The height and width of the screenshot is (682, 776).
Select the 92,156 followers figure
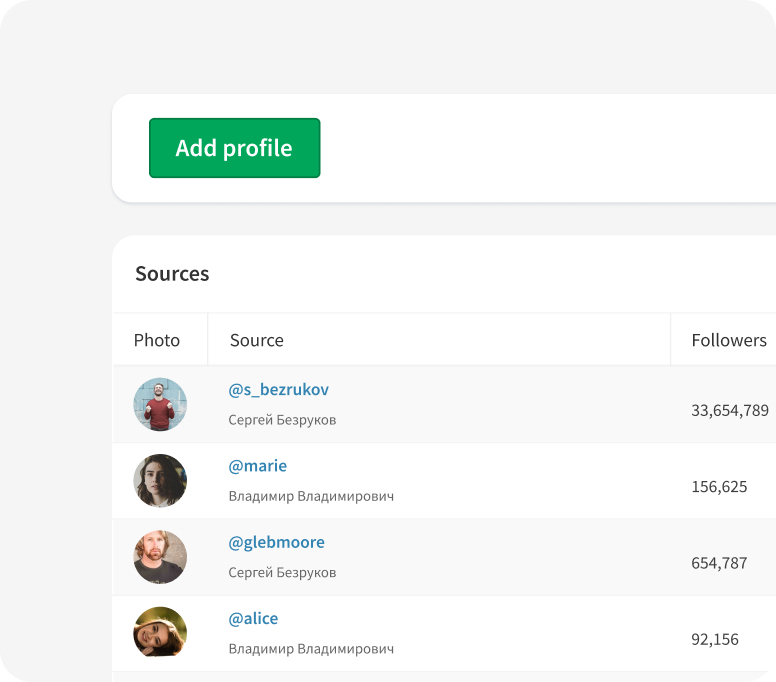[715, 639]
